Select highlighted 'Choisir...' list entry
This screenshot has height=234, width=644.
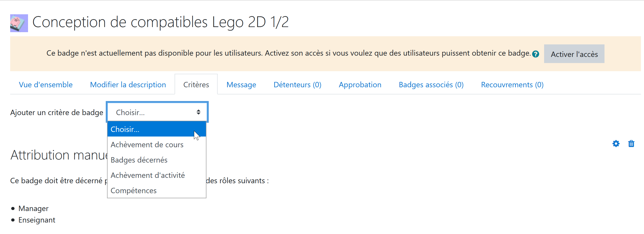(157, 129)
